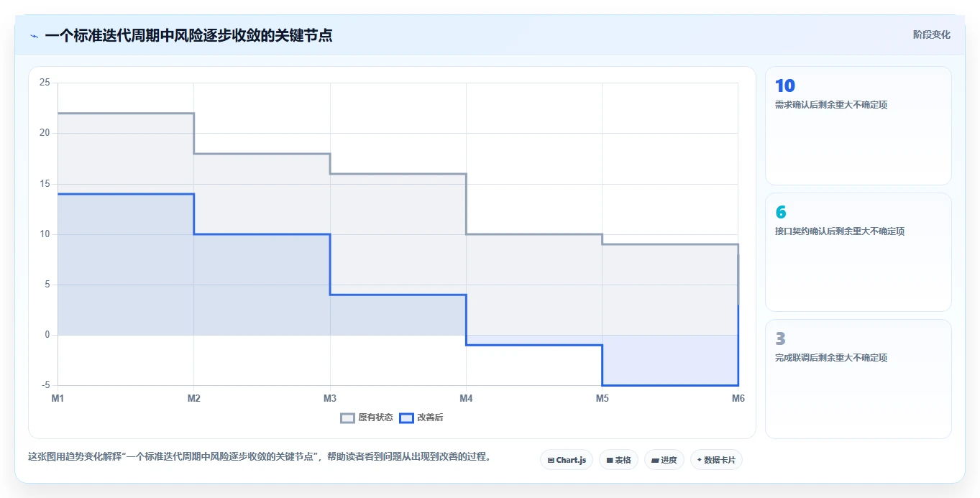Click the number 6 in the second card
The height and width of the screenshot is (498, 980).
click(781, 213)
